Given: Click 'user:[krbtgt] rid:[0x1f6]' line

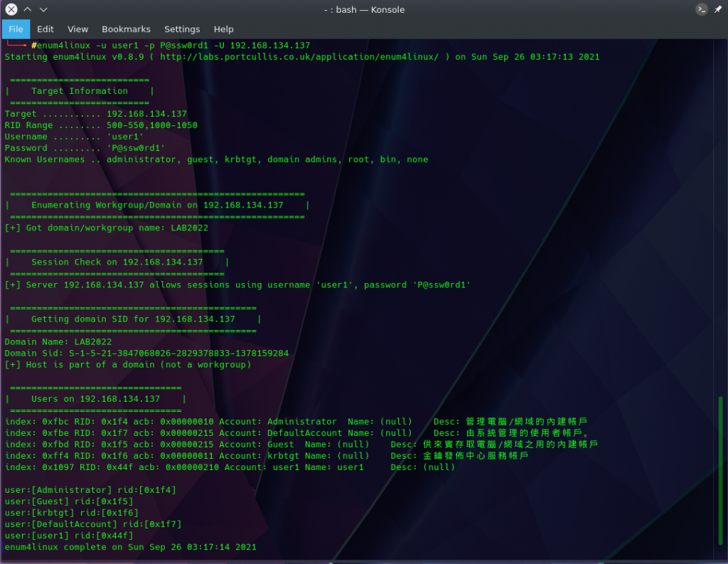Looking at the screenshot, I should tap(72, 513).
